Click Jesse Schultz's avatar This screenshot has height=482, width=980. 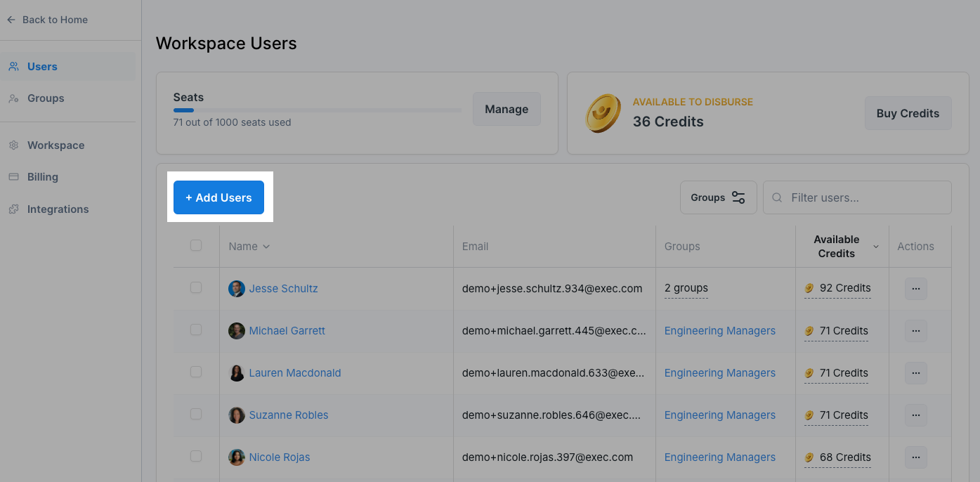coord(237,289)
